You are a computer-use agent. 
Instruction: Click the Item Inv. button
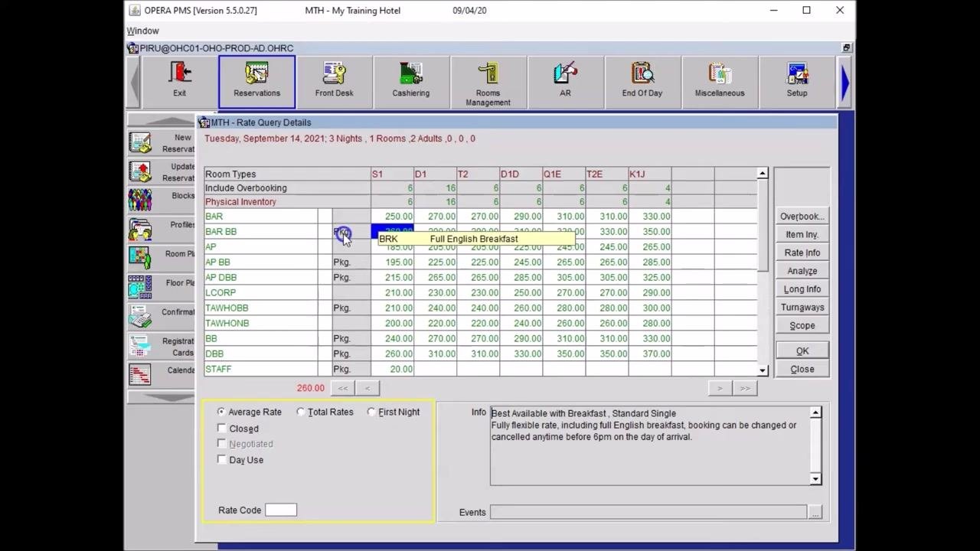(x=802, y=235)
